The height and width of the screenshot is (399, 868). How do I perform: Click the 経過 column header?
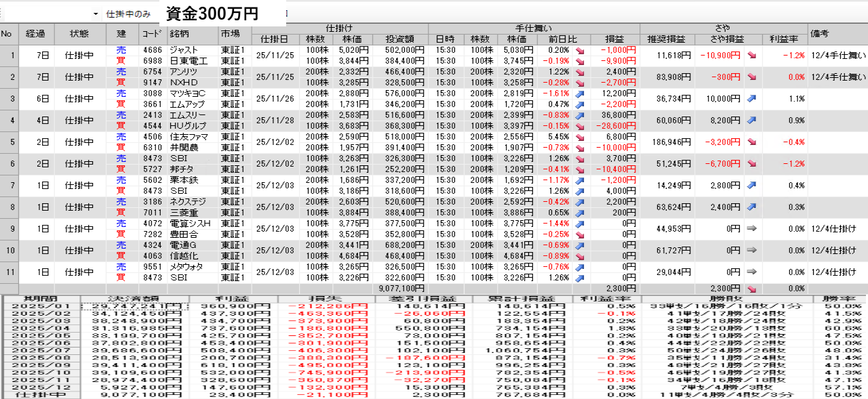tap(35, 34)
